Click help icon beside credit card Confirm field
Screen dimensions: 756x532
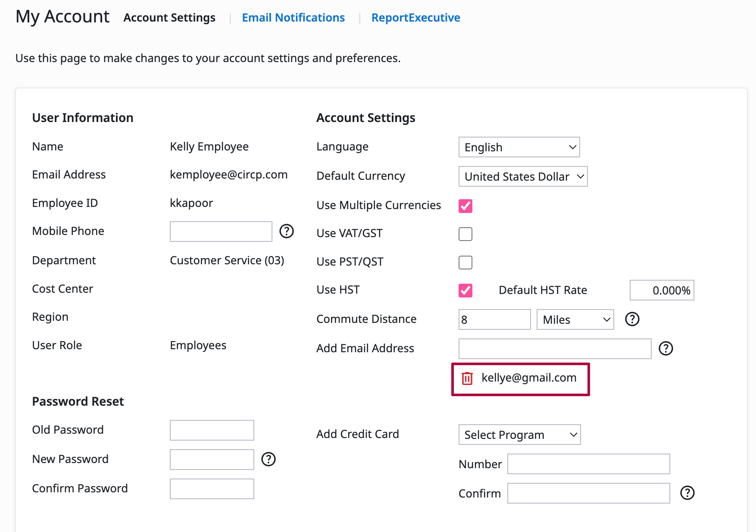click(x=687, y=493)
